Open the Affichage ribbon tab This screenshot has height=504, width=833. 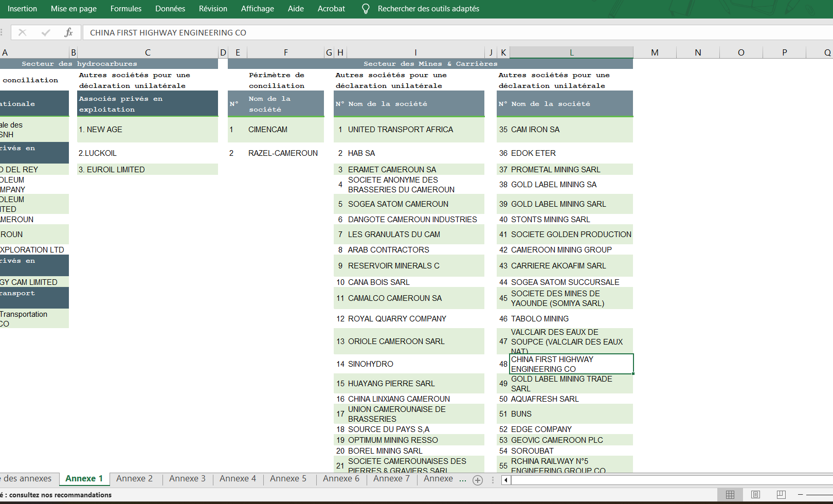click(x=258, y=9)
